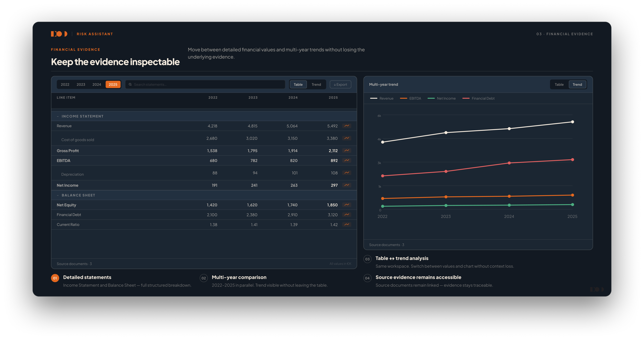Toggle Net Income series in chart legend
This screenshot has height=340, width=644.
click(x=442, y=98)
